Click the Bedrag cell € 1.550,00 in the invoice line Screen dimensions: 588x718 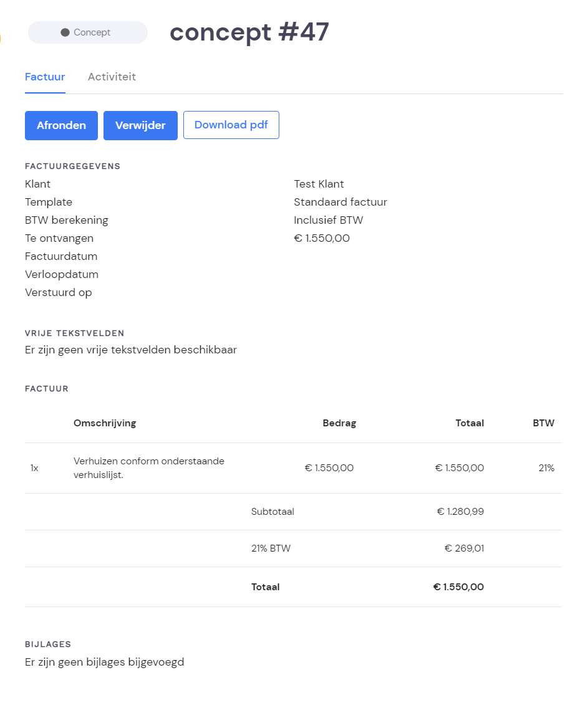pyautogui.click(x=329, y=468)
